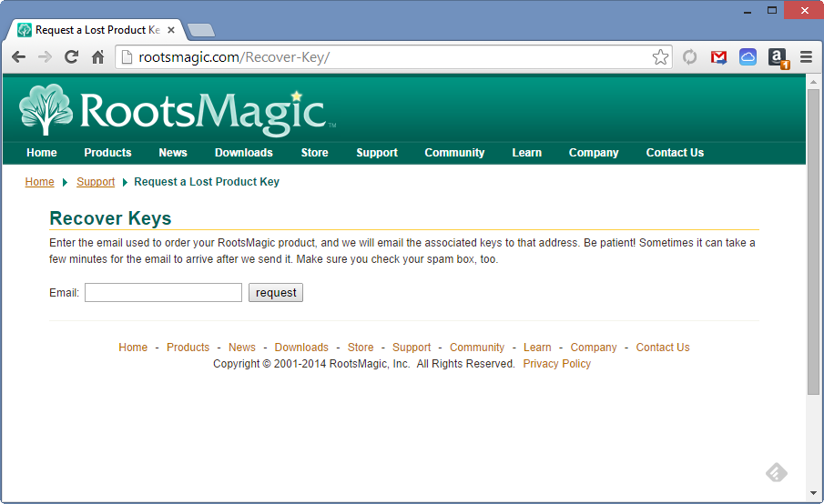Open the Gmail extension icon
824x504 pixels.
point(719,56)
